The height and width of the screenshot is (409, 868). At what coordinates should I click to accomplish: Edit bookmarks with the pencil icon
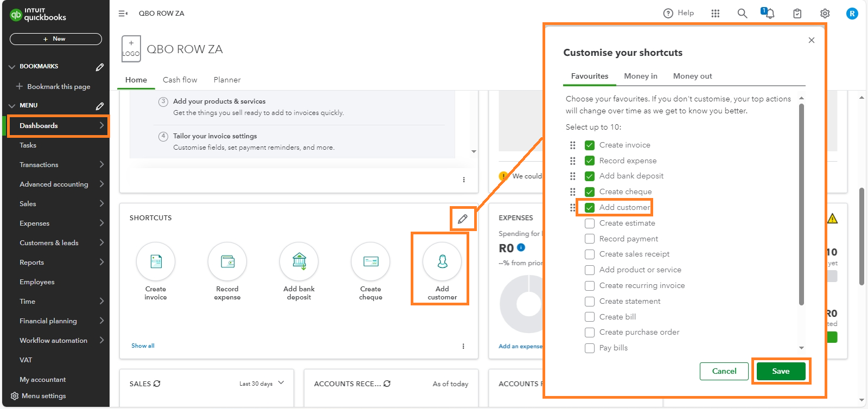tap(100, 67)
